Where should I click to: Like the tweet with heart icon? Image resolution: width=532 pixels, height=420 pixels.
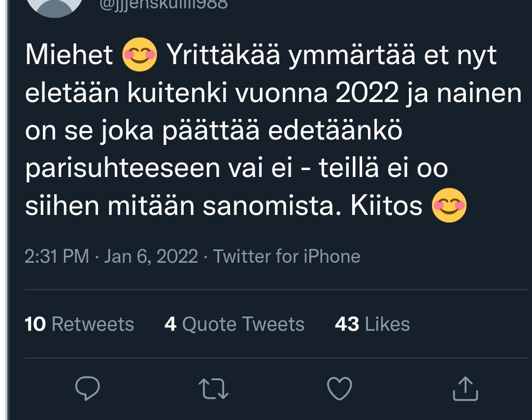click(340, 389)
